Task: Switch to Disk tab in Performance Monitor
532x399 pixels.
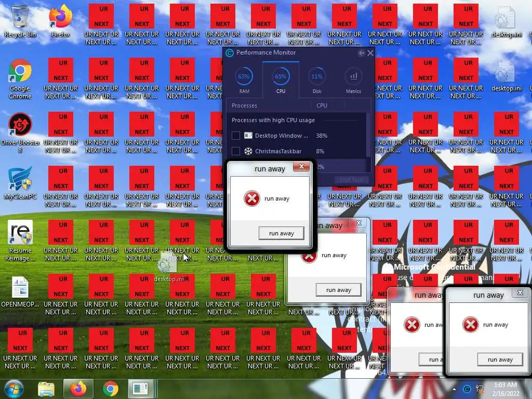Action: point(317,81)
